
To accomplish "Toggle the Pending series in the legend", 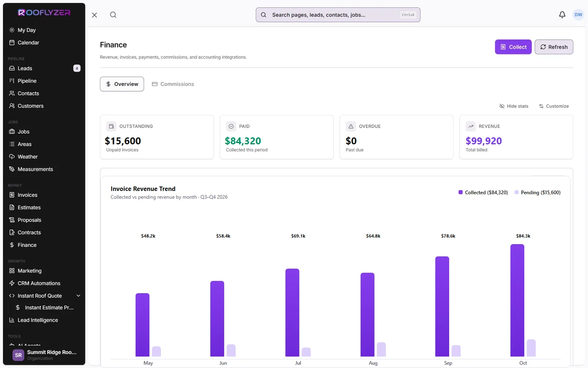I will (537, 193).
